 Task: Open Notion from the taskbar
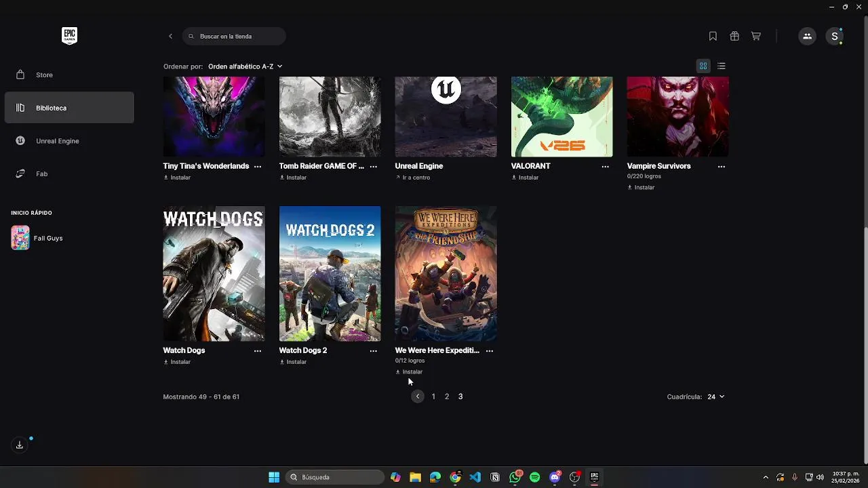(x=495, y=477)
